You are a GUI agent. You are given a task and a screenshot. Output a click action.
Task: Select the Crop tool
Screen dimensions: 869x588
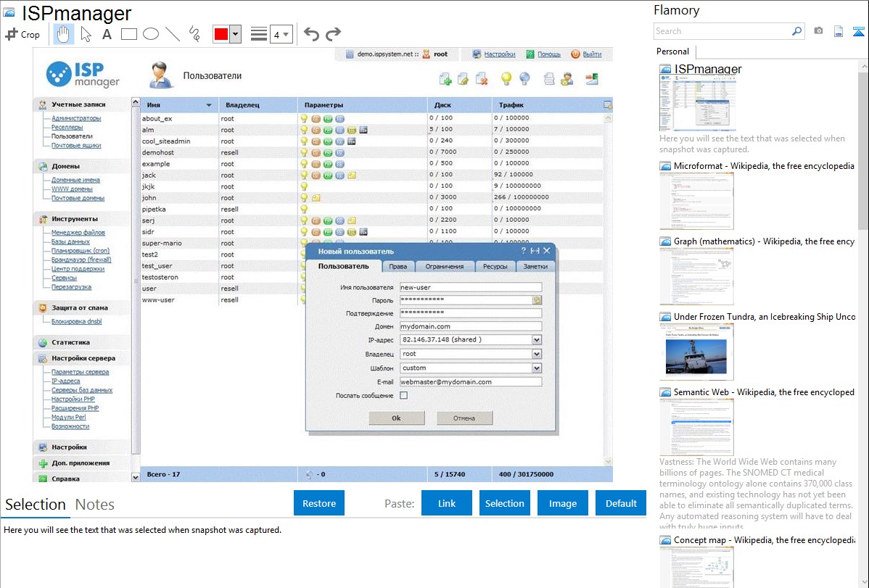22,34
